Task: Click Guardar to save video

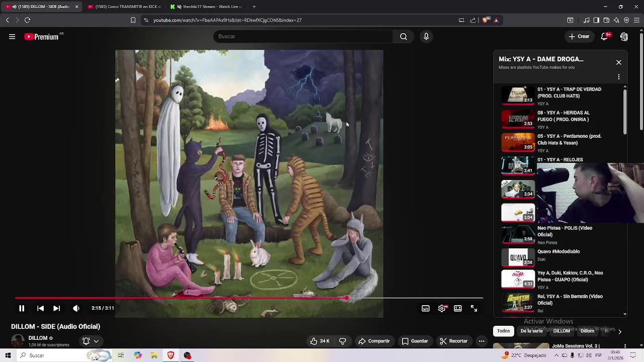Action: 415,341
